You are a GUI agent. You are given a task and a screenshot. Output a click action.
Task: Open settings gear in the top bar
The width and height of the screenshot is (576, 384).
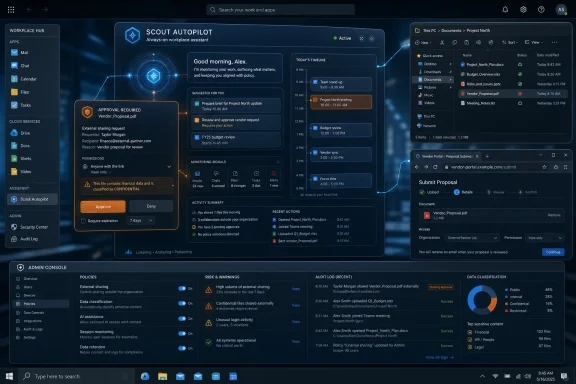[523, 10]
